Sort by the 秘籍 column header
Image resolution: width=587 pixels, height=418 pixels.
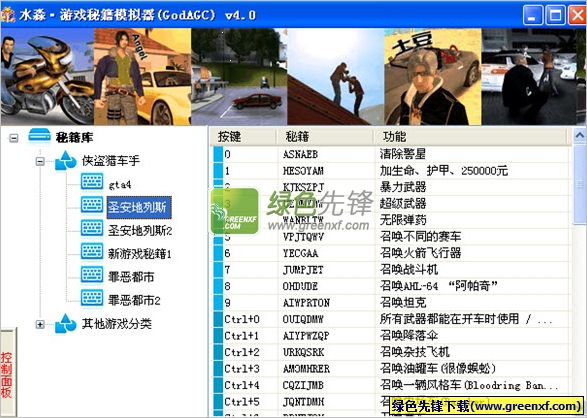[325, 137]
